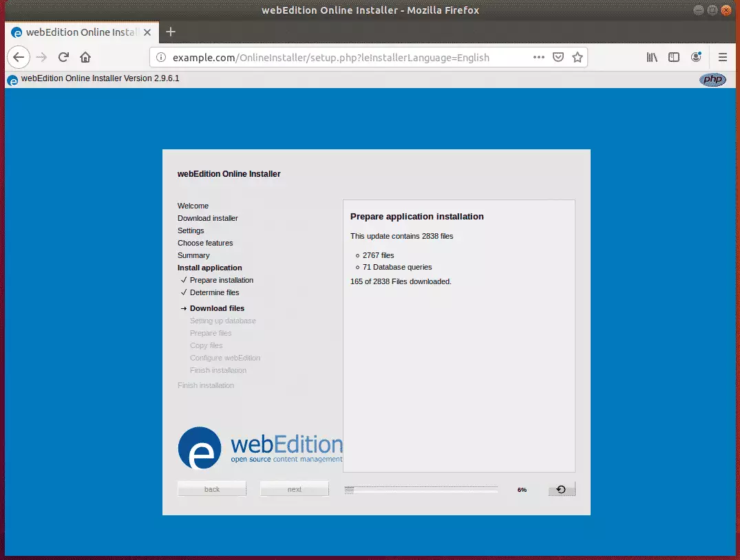Screen dimensions: 740x560
Task: Go back using Firefox back arrow
Action: [19, 58]
